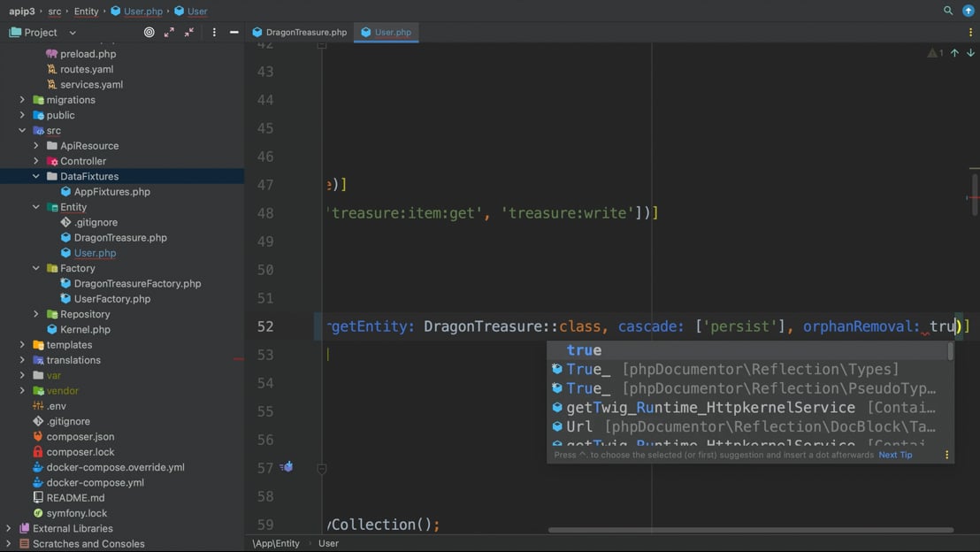Viewport: 980px width, 552px height.
Task: Click the Search Everywhere magnifier icon
Action: 948,11
